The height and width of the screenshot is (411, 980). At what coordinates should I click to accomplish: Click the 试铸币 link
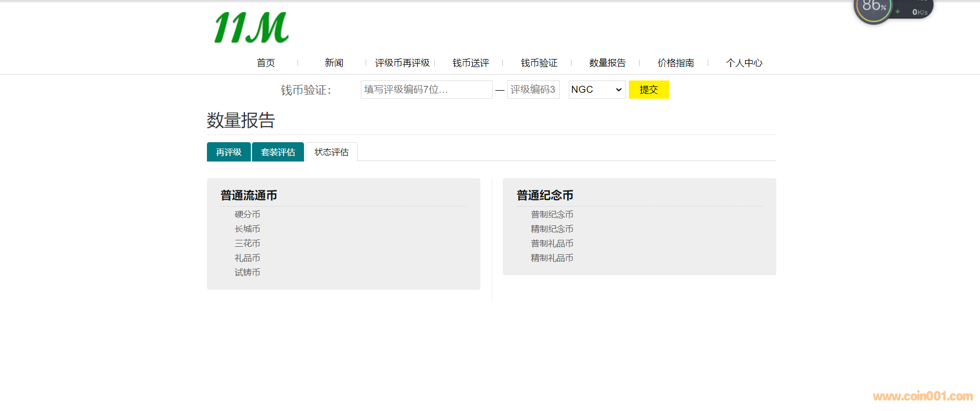247,273
